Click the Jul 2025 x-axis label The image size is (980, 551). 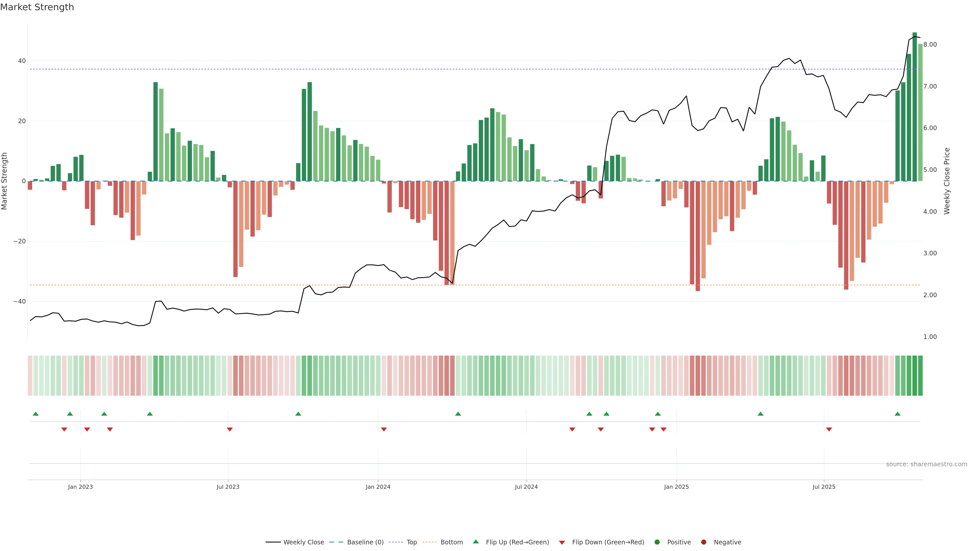pyautogui.click(x=824, y=487)
